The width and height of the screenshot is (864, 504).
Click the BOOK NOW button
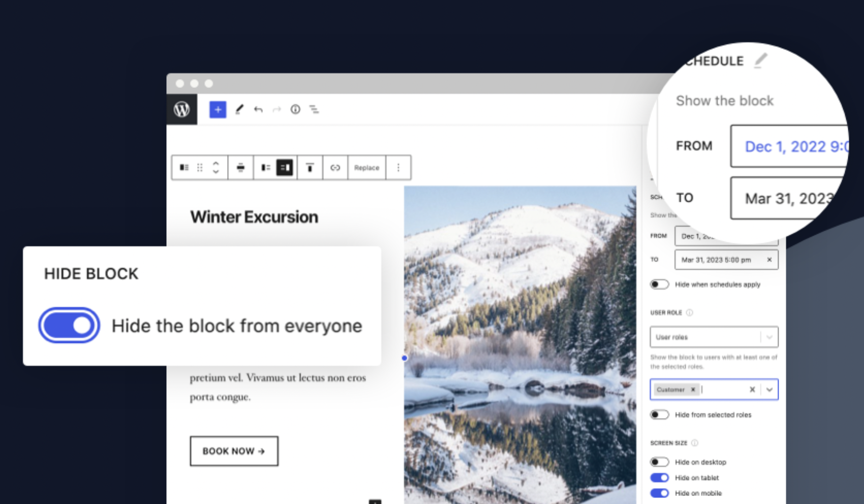(x=234, y=451)
